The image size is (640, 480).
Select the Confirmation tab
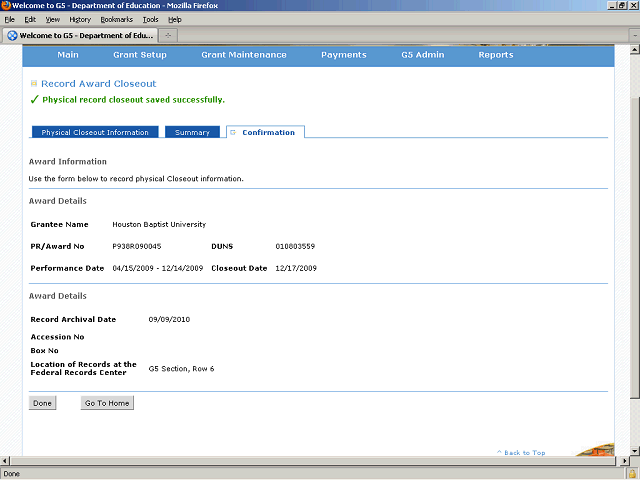tap(265, 132)
